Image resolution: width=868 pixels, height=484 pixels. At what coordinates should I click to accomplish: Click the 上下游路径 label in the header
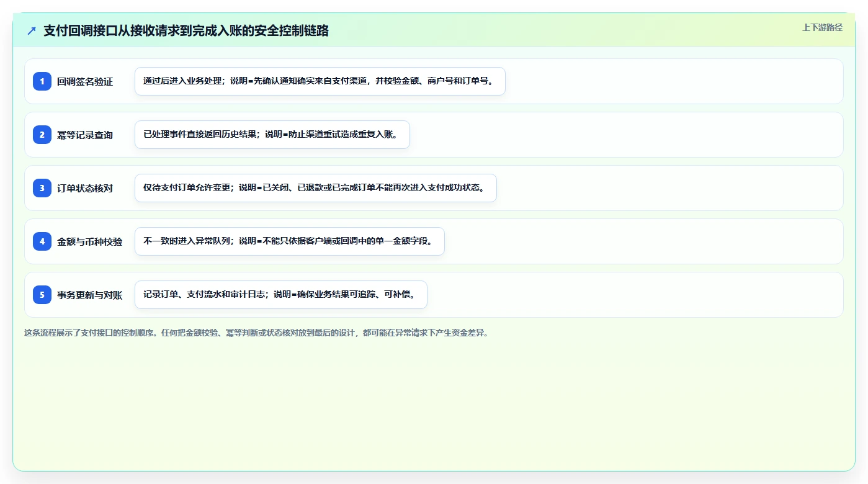pyautogui.click(x=822, y=27)
